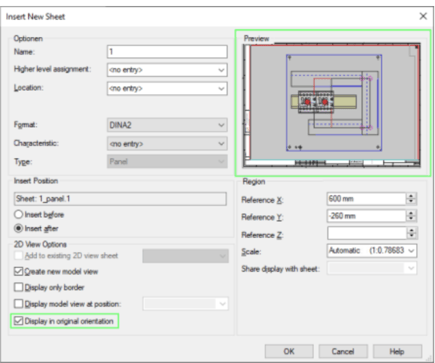Open the Scale Automatic dropdown
This screenshot has height=363, width=435.
tap(372, 251)
